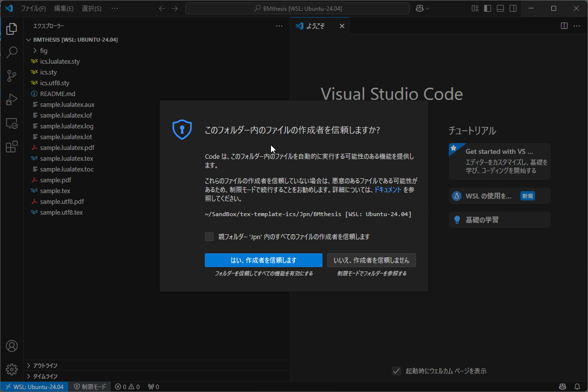The image size is (588, 392).
Task: Toggle the secondary side bar icon
Action: [513, 8]
